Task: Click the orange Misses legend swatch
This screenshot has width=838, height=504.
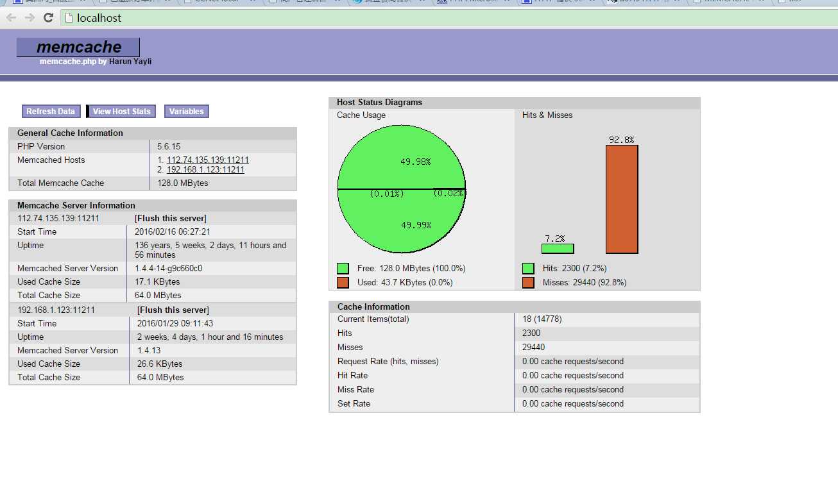Action: coord(529,282)
